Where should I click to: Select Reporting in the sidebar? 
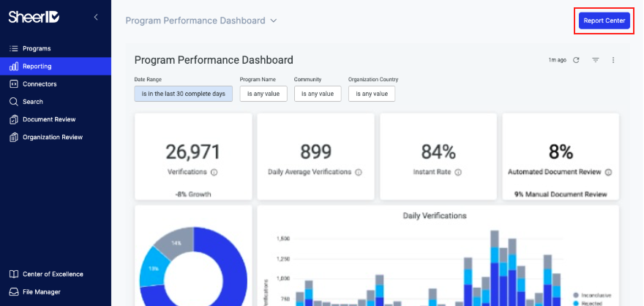56,66
